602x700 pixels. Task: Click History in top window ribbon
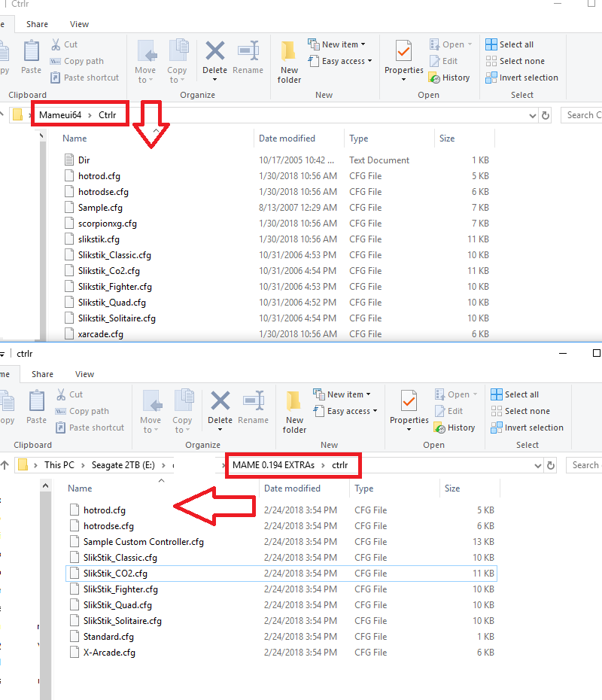[x=449, y=78]
